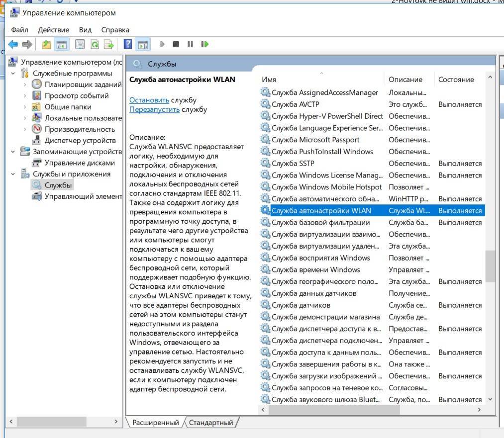Select Диспетчер устройств in the tree
Image resolution: width=504 pixels, height=438 pixels.
click(x=80, y=140)
